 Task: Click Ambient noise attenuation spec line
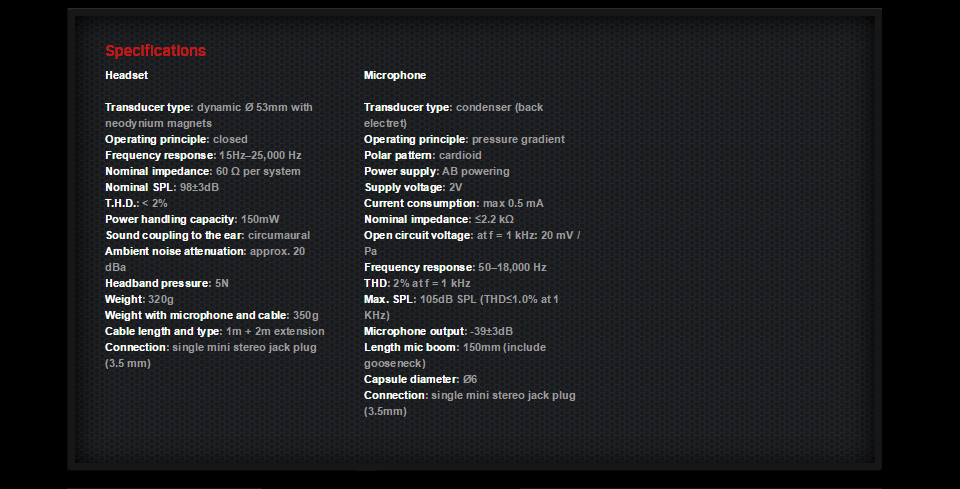205,259
